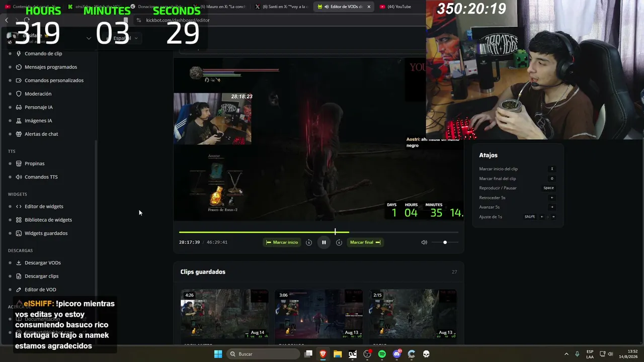Open the Comandos TTS speaker icon
The width and height of the screenshot is (644, 362).
pyautogui.click(x=19, y=177)
